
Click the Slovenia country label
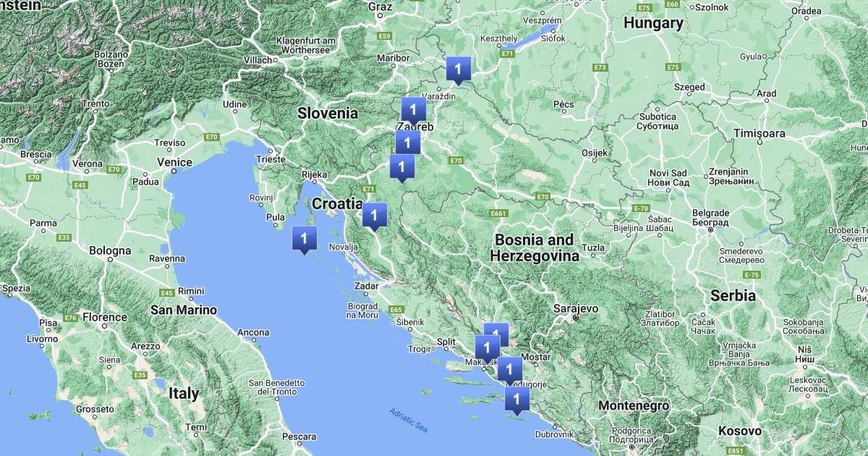(x=328, y=113)
